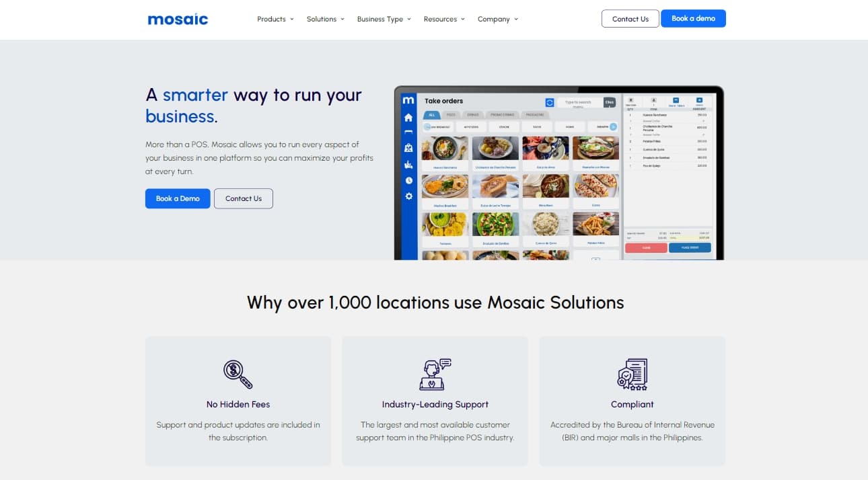This screenshot has width=868, height=480.
Task: Click the Huevos Rancheros row in order list
Action: (x=668, y=115)
